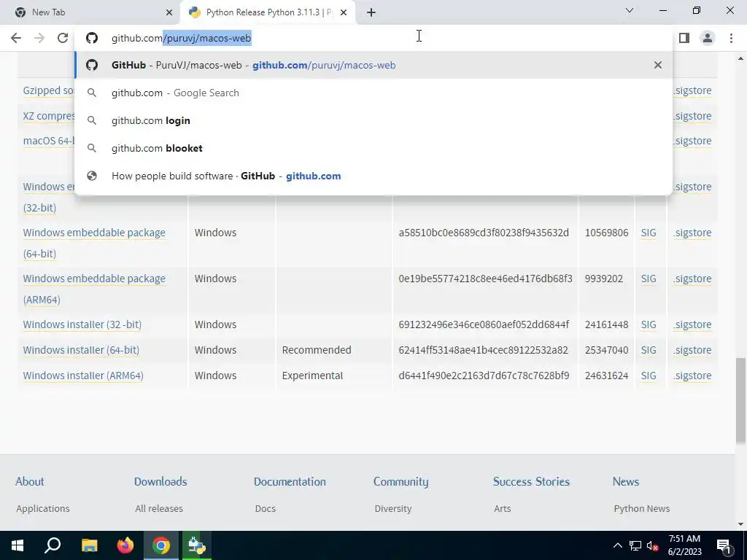Open the Chrome profile avatar
This screenshot has height=560, width=747.
click(708, 38)
